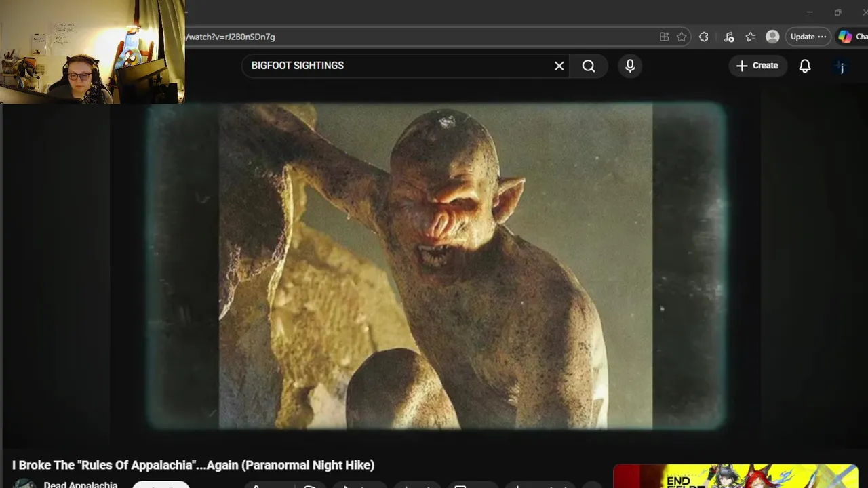
Task: Clear the BIGFOOT SIGHTINGS search text
Action: click(x=559, y=66)
